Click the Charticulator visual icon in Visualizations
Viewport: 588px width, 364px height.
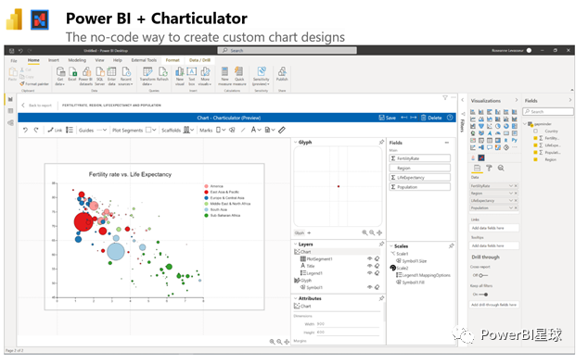pos(481,158)
